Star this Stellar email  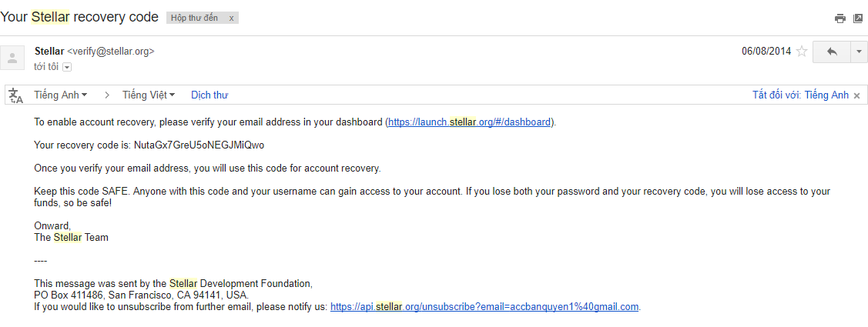tap(802, 52)
